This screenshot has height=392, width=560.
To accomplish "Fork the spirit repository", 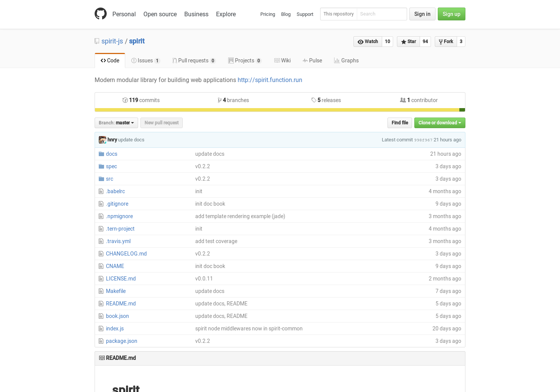I will point(446,42).
